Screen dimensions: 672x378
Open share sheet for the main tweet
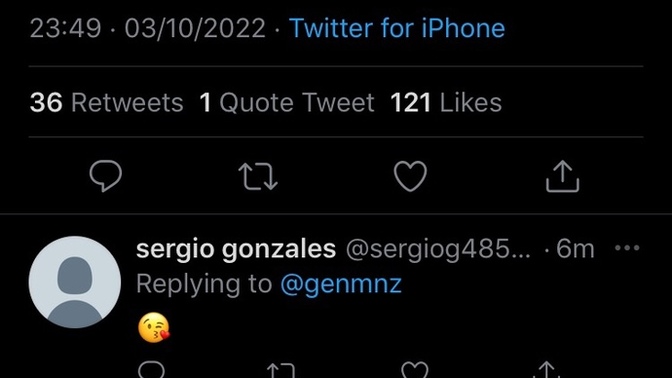tap(562, 176)
